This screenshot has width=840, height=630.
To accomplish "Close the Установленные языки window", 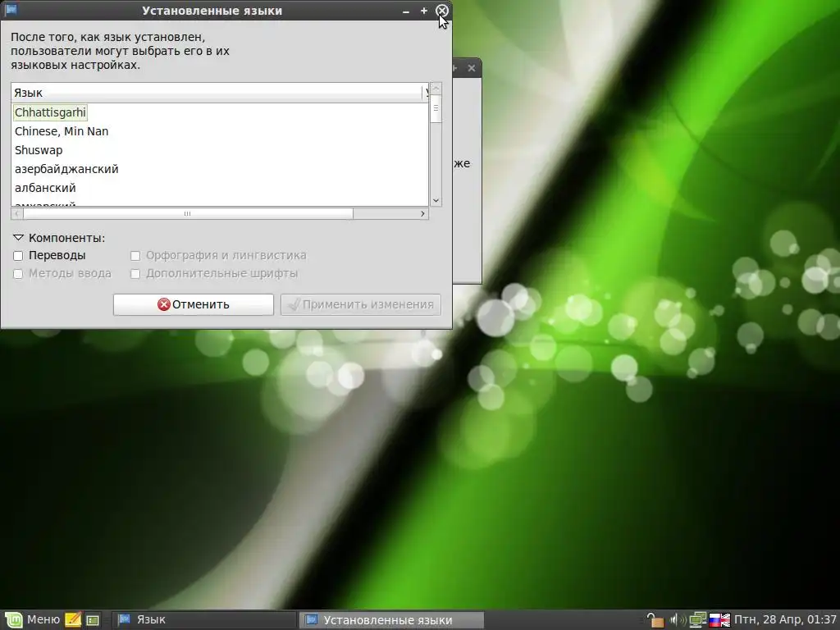I will pos(442,11).
